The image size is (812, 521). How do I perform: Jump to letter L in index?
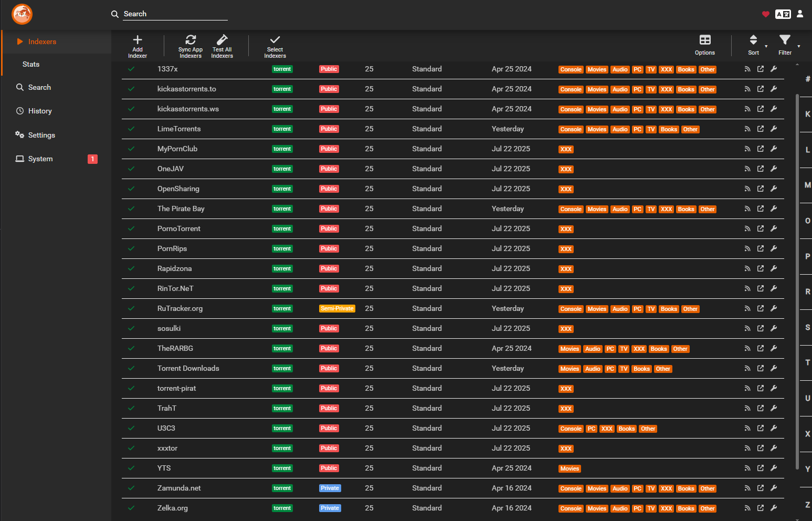[807, 150]
